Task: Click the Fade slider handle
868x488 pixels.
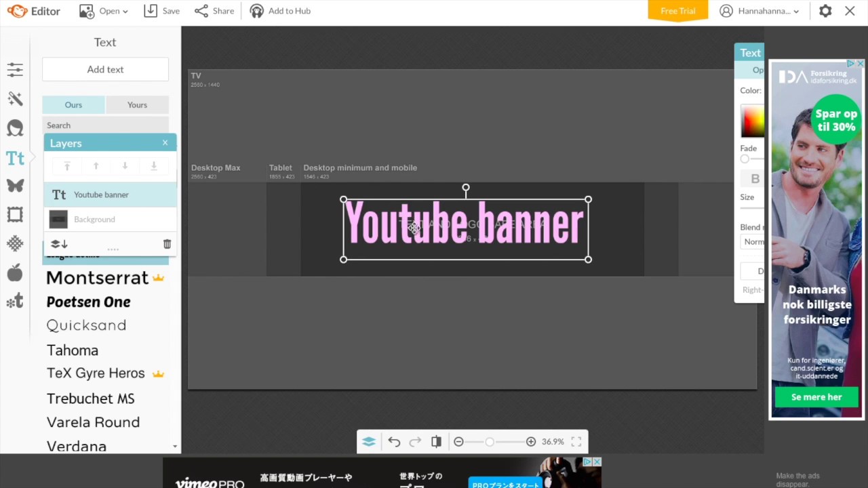Action: coord(745,159)
